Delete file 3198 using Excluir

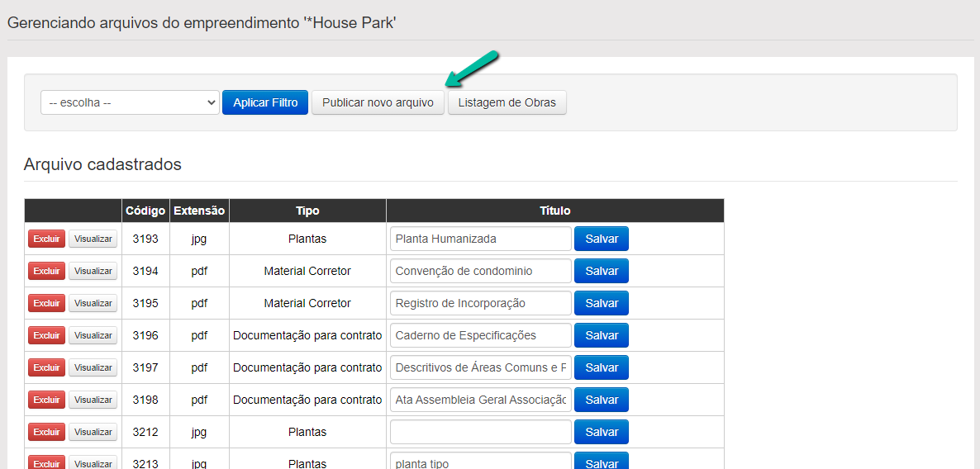46,400
